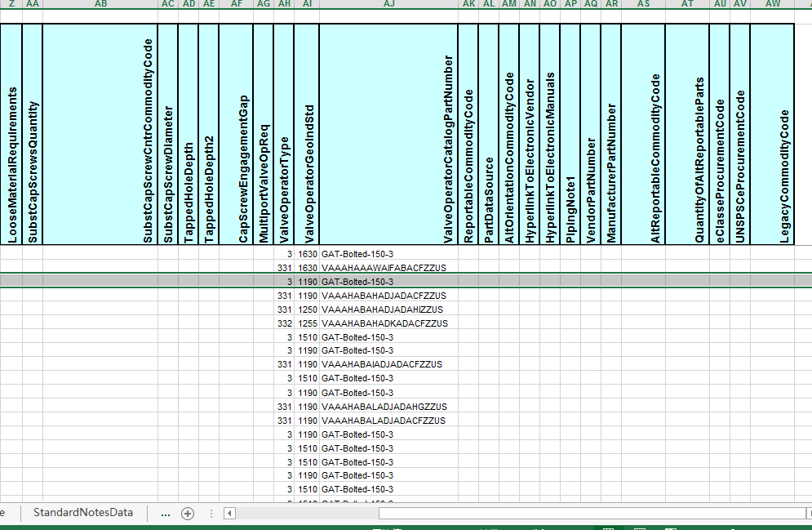Screen dimensions: 812x530
Task: Select column AF header
Action: [x=236, y=3]
